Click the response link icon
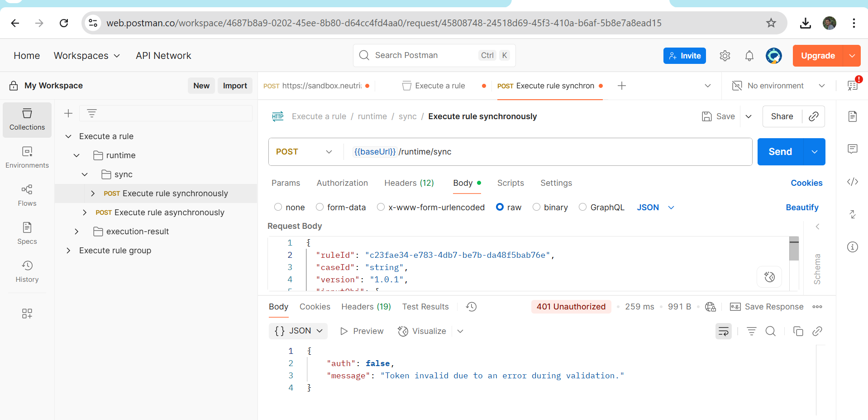 pos(817,331)
